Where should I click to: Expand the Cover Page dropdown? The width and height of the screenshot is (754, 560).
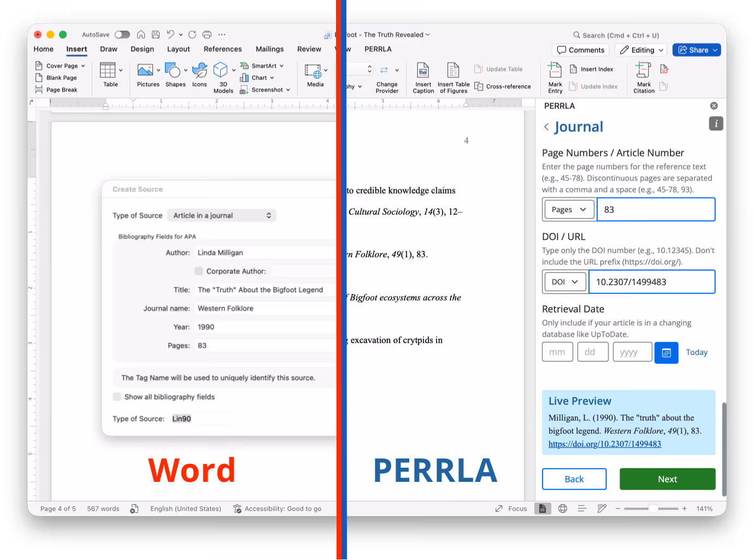click(83, 66)
